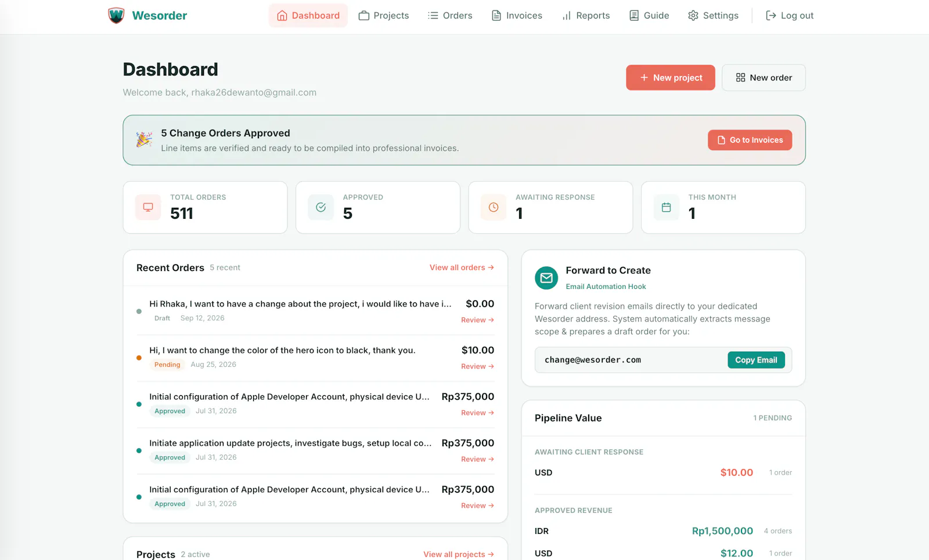Click the Total Orders value 511
Image resolution: width=929 pixels, height=560 pixels.
coord(182,214)
